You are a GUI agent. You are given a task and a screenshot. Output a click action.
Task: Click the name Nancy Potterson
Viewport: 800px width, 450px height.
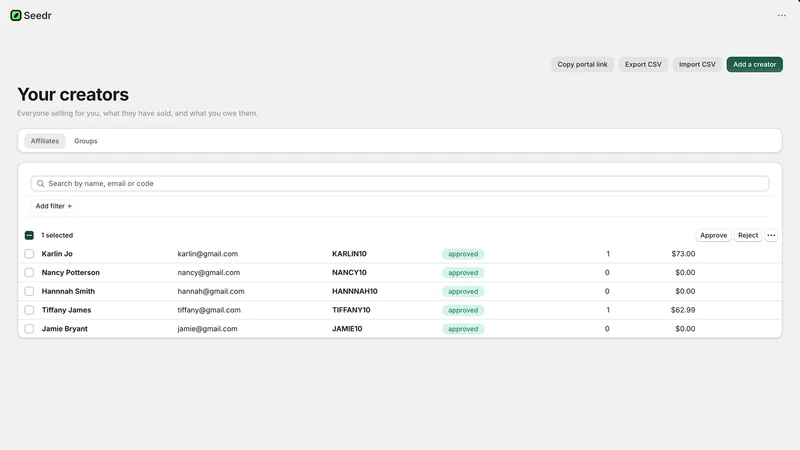point(71,272)
